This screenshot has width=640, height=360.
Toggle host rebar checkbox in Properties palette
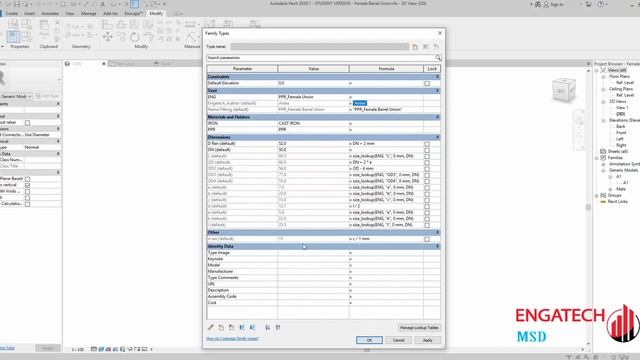click(x=27, y=122)
